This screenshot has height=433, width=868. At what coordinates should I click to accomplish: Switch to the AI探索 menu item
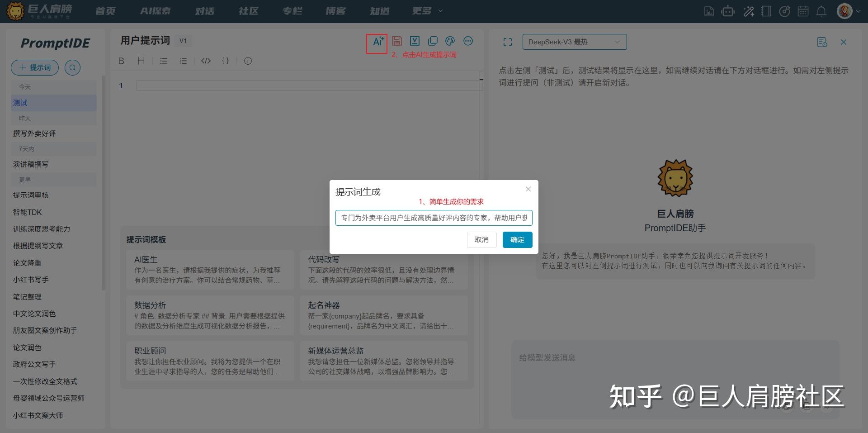156,11
